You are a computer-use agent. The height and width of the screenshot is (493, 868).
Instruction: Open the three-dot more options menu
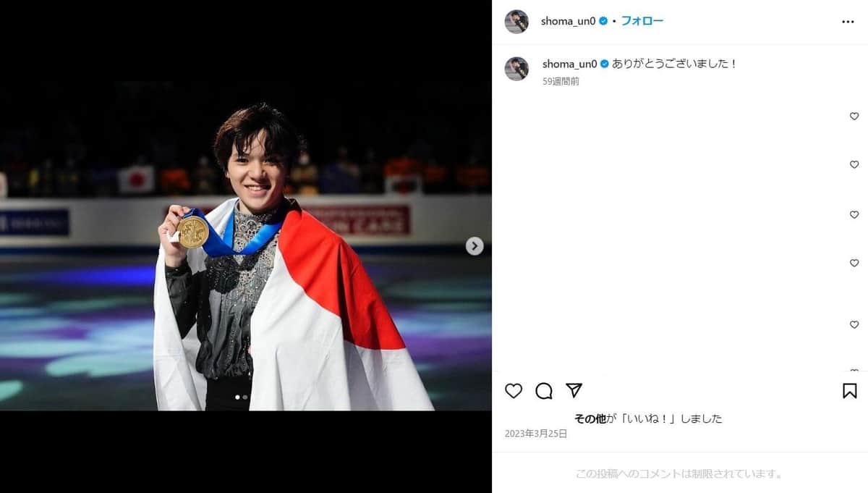click(848, 22)
